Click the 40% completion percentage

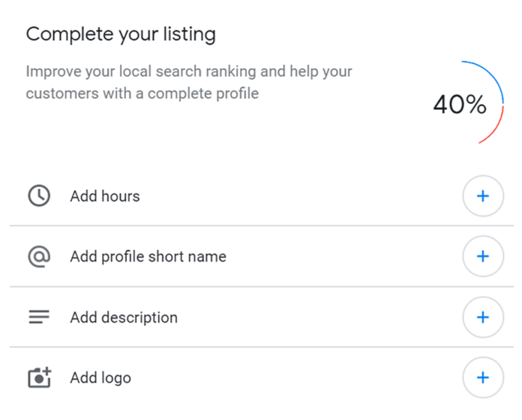click(459, 105)
